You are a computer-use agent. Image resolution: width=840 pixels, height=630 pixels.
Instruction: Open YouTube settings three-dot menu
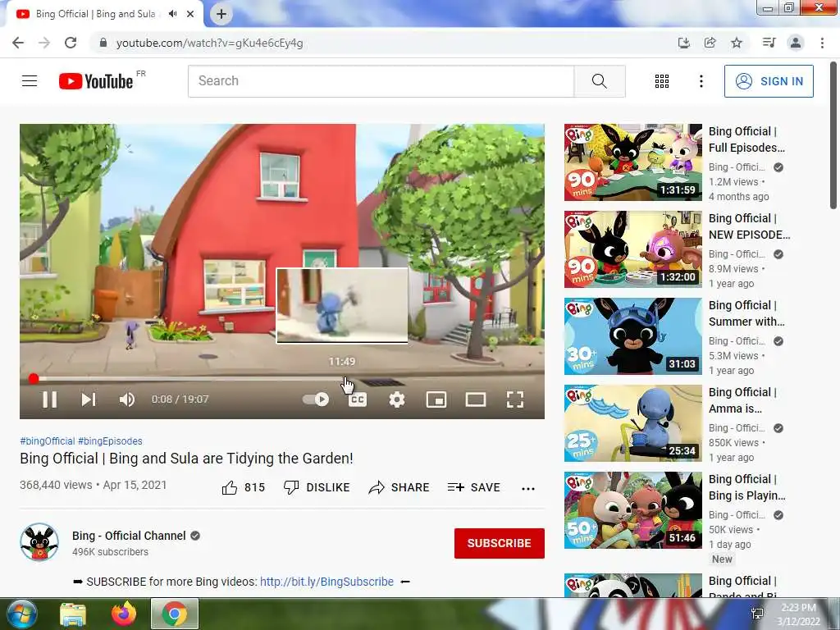click(701, 81)
